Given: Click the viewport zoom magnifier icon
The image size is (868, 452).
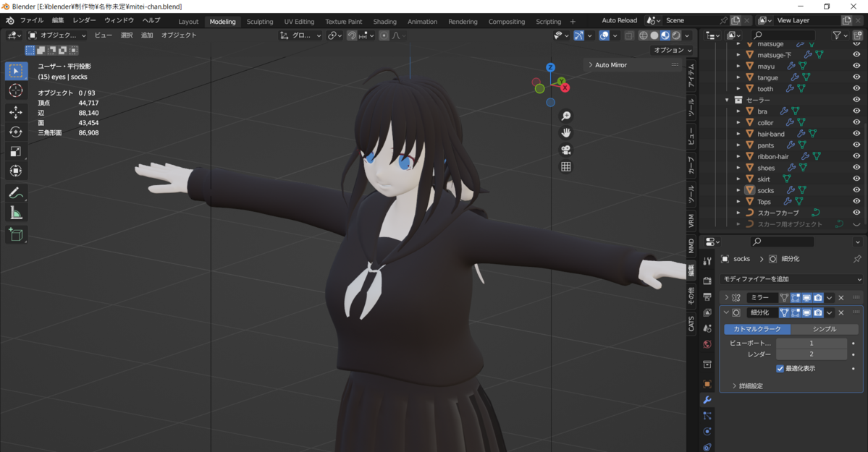Looking at the screenshot, I should (x=566, y=116).
